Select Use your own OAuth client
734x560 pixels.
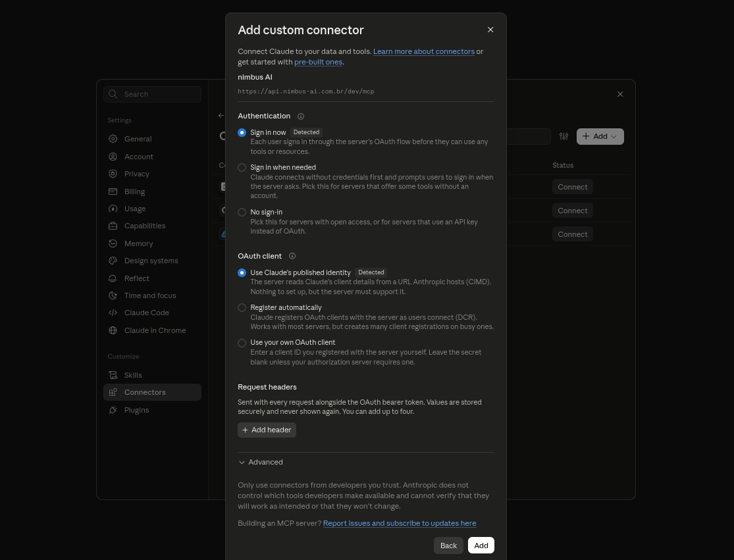[x=242, y=343]
